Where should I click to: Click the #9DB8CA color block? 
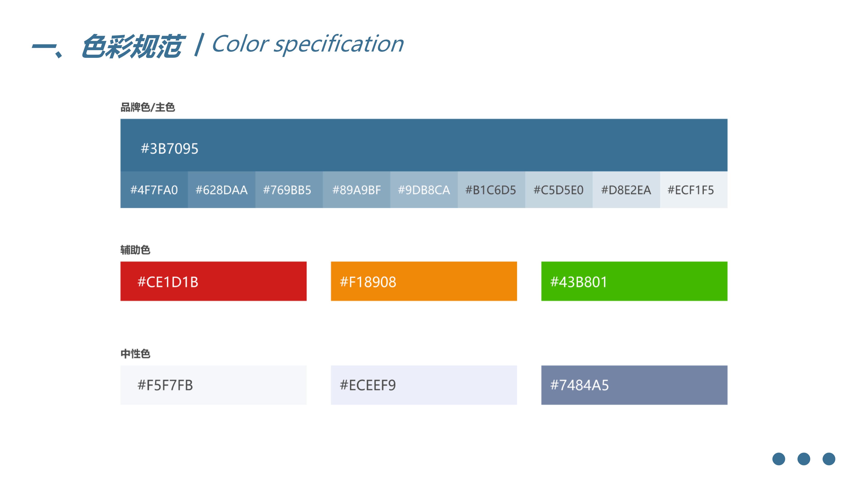click(x=424, y=190)
